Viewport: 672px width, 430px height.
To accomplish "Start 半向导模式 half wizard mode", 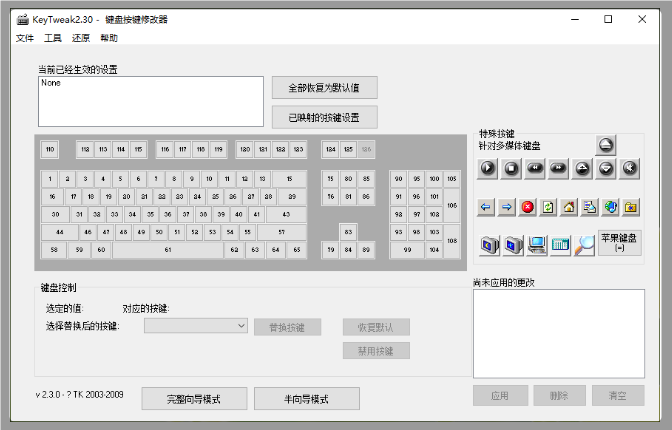I will 306,399.
